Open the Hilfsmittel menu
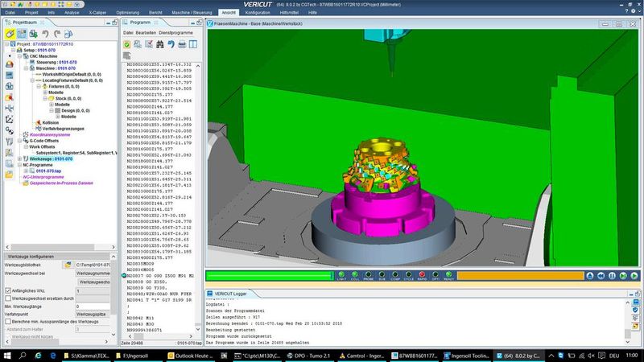The width and height of the screenshot is (644, 362). click(x=289, y=13)
